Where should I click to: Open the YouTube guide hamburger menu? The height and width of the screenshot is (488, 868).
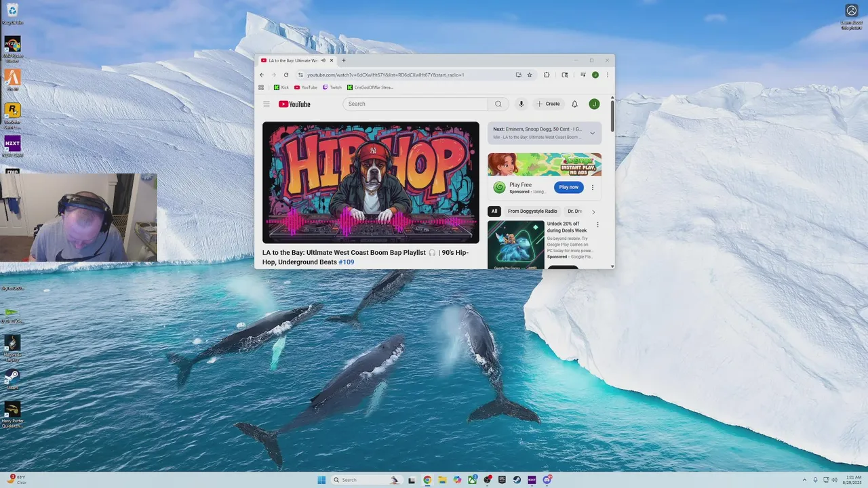coord(267,104)
